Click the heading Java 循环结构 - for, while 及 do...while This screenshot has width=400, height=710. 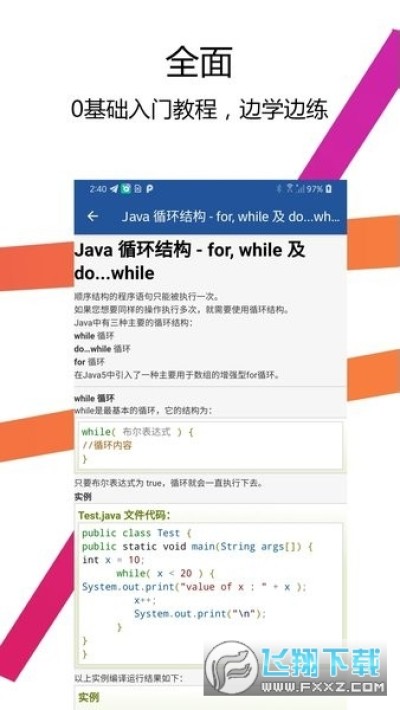pyautogui.click(x=189, y=262)
